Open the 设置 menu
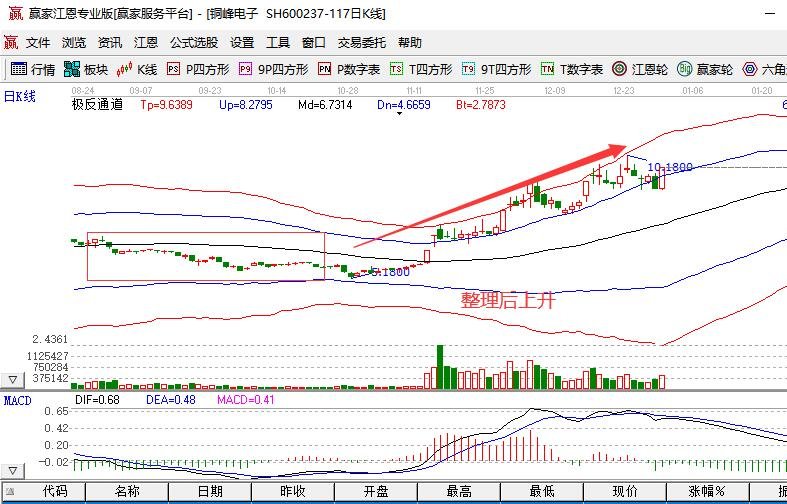 coord(242,43)
